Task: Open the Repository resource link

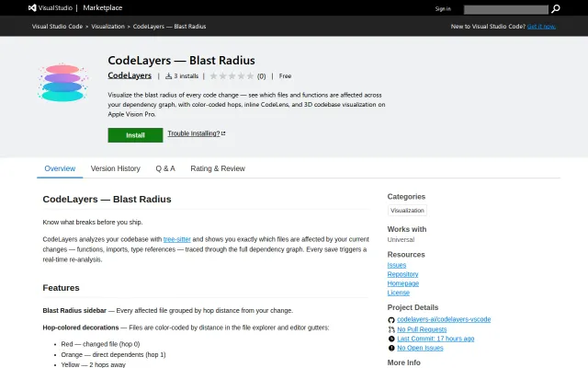Action: coord(402,274)
